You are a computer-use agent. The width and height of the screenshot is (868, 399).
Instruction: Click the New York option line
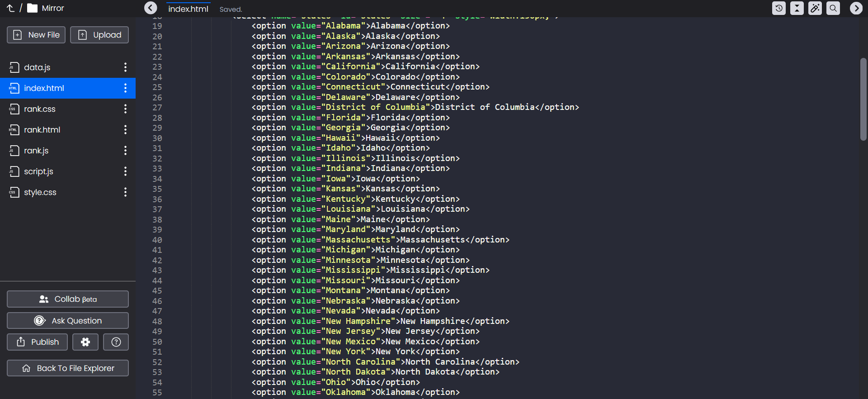click(355, 351)
